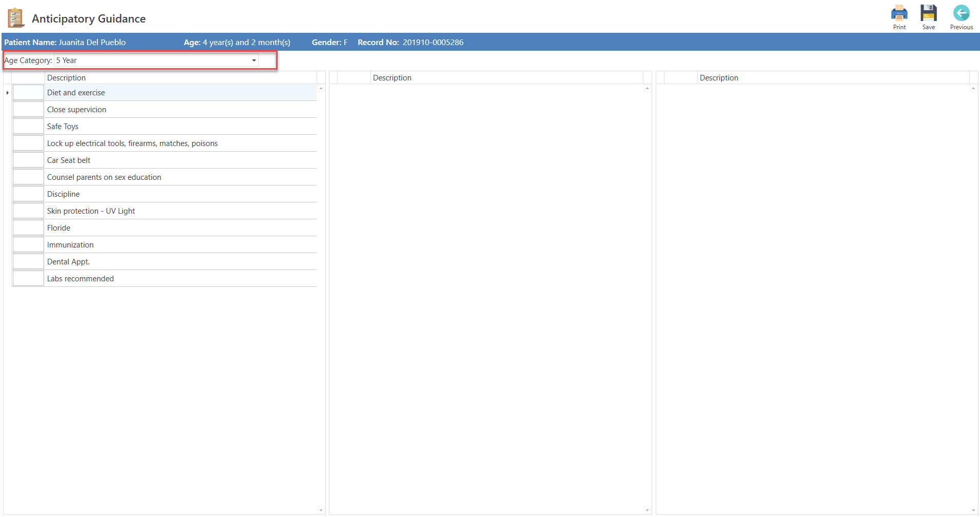The height and width of the screenshot is (517, 980).
Task: Check the Close supervicion checkbox
Action: 28,110
